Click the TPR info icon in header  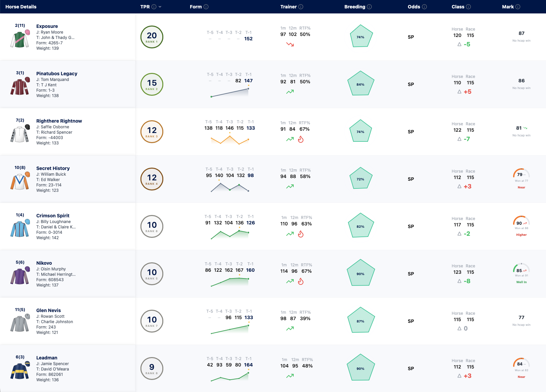coord(154,7)
